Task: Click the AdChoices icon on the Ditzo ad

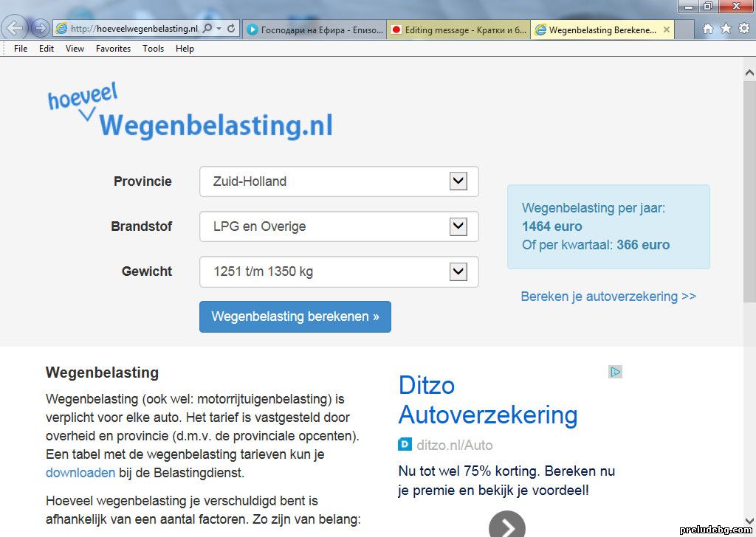Action: (615, 372)
